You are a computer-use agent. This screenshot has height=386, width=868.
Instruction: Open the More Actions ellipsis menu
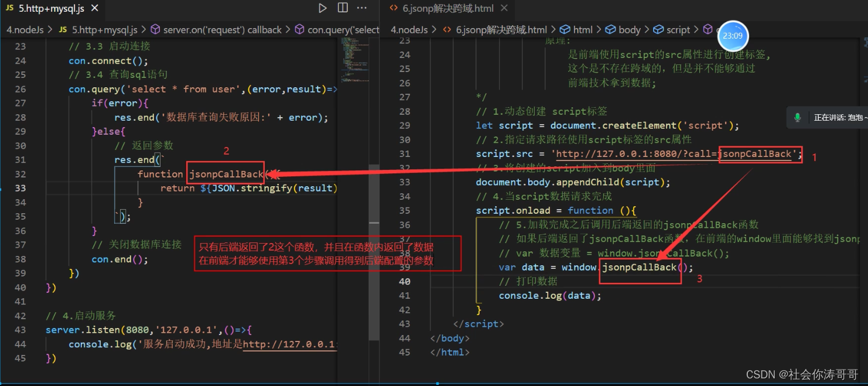tap(362, 8)
